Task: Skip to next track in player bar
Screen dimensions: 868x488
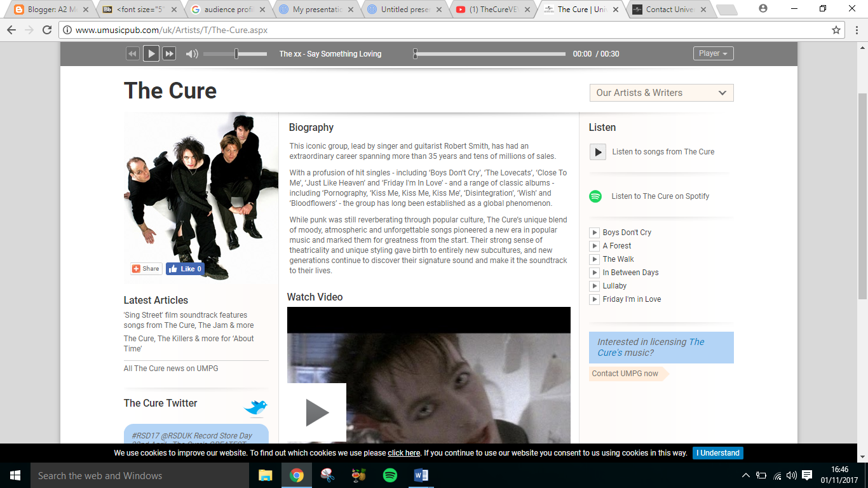Action: point(169,54)
